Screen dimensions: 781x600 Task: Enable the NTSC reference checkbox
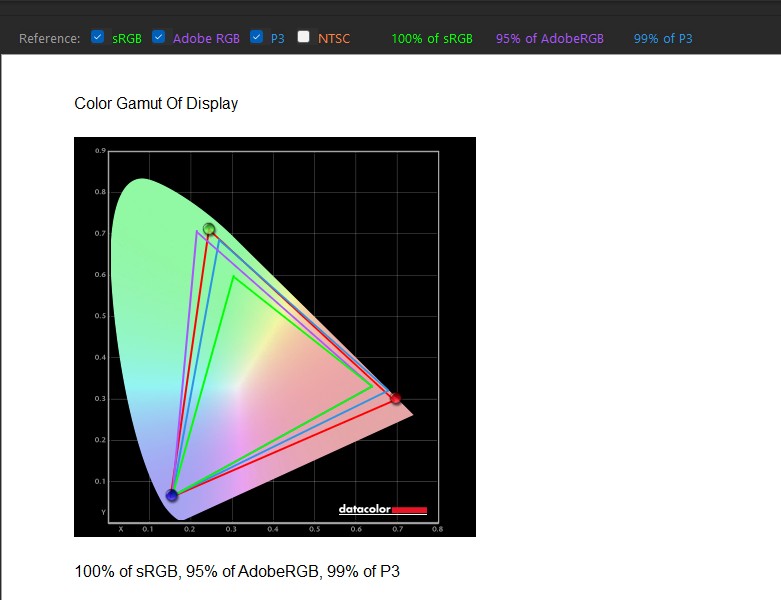[x=303, y=38]
